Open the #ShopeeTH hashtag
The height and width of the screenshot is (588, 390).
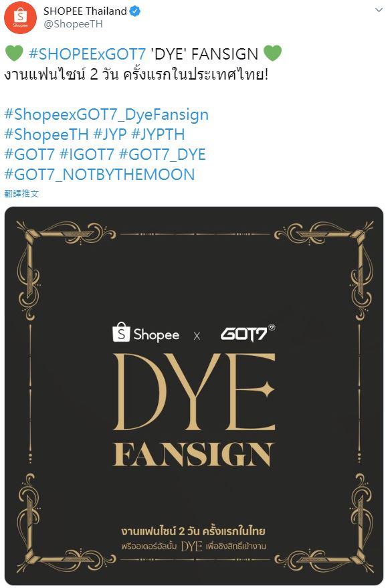click(47, 134)
